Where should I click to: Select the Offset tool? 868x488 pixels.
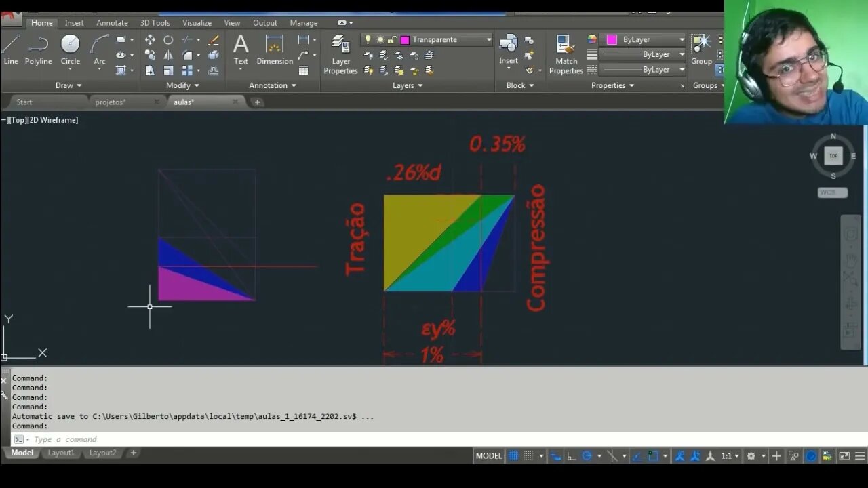point(214,70)
